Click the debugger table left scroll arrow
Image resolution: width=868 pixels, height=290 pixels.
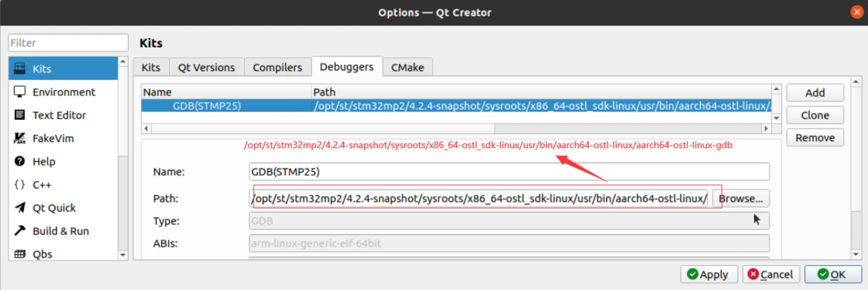point(146,129)
